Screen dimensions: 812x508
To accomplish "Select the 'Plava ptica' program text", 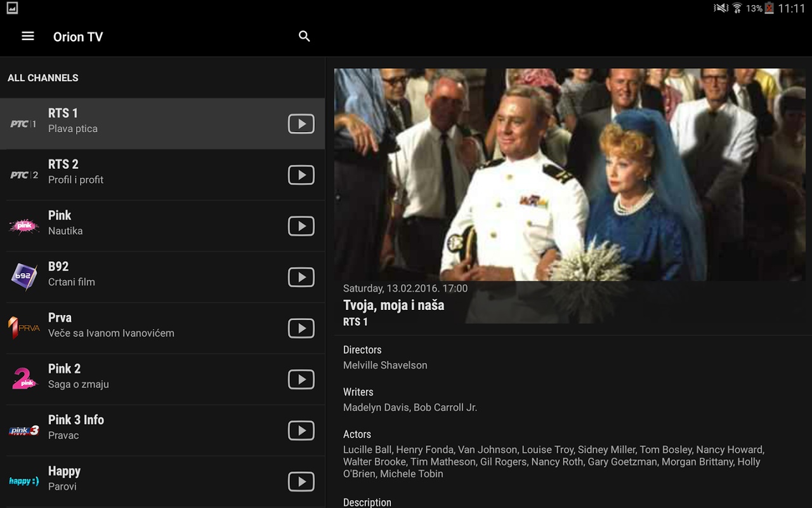I will pos(73,129).
